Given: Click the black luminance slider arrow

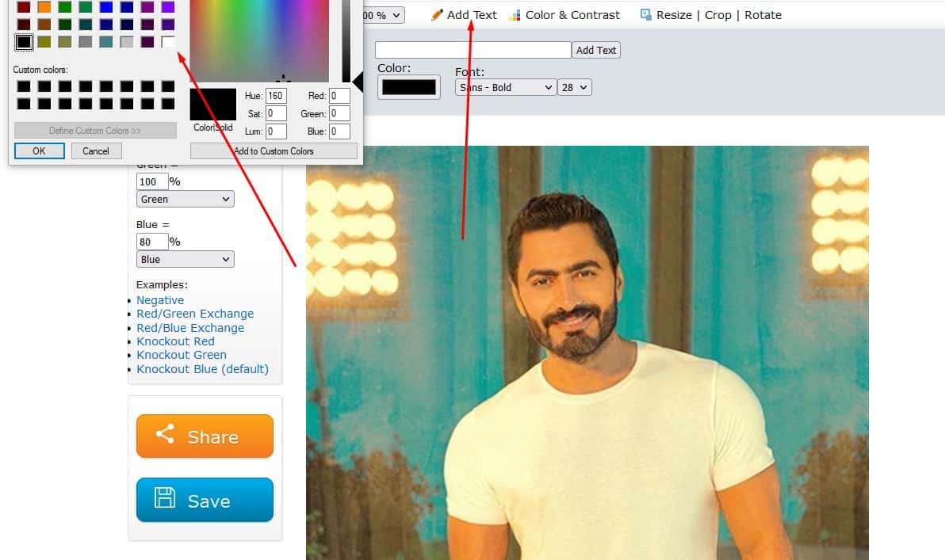Looking at the screenshot, I should pos(358,81).
